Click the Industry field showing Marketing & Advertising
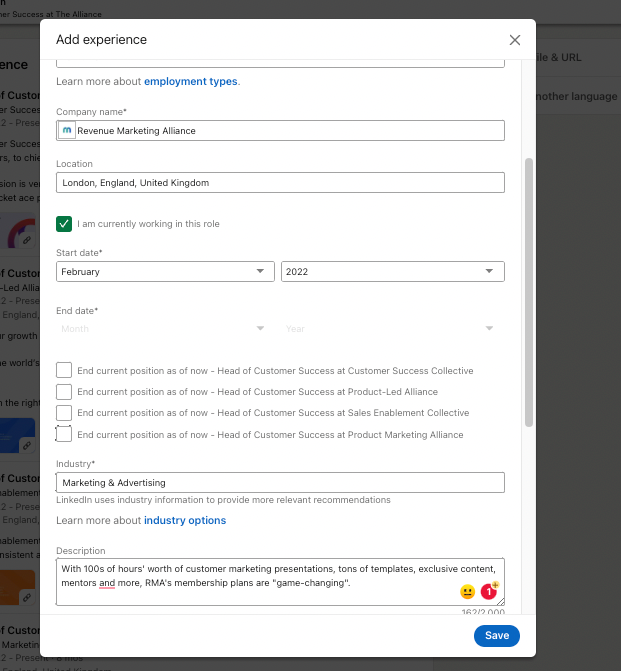 click(x=280, y=483)
